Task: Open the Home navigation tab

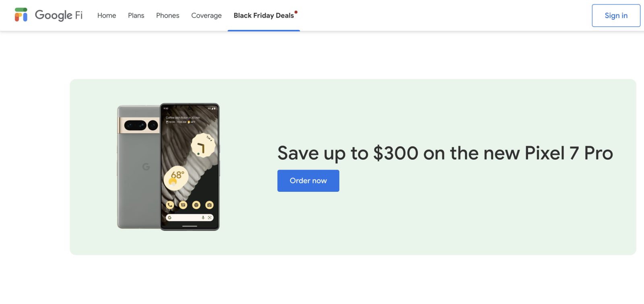Action: point(107,16)
